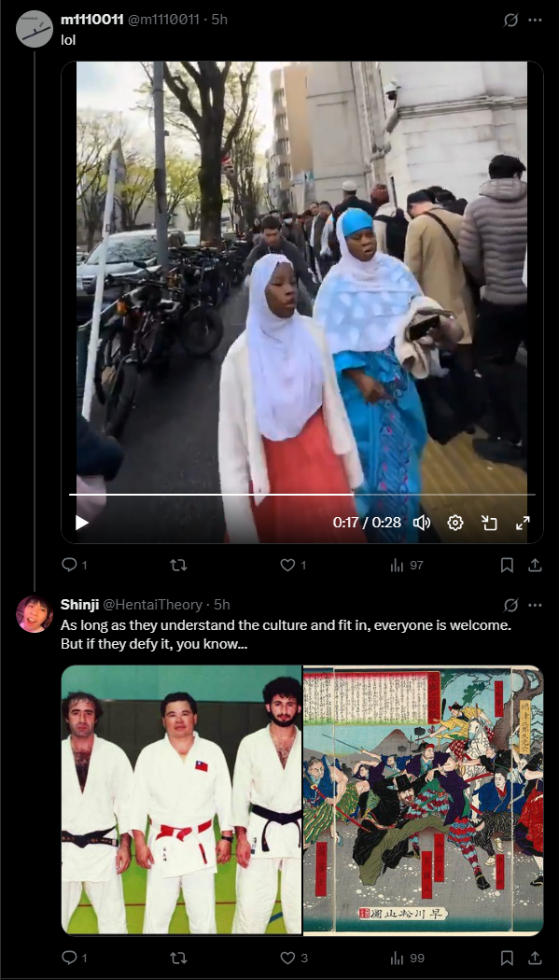Share m1110011's post
Viewport: 559px width, 980px height.
[x=535, y=565]
